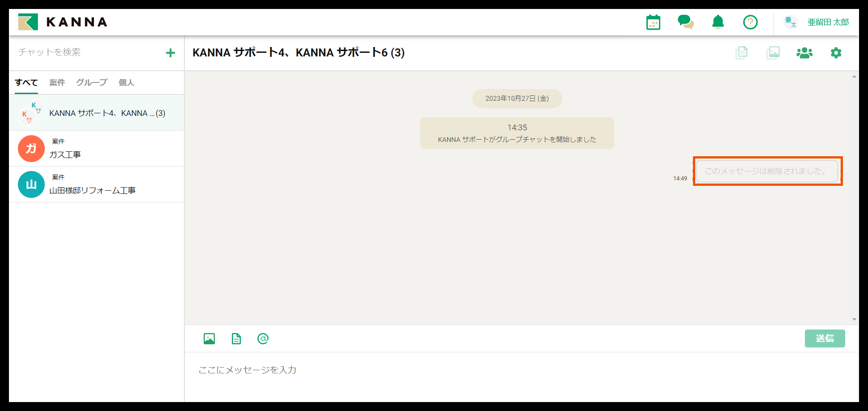This screenshot has height=411, width=868.
Task: Open the help question mark icon
Action: click(x=750, y=22)
